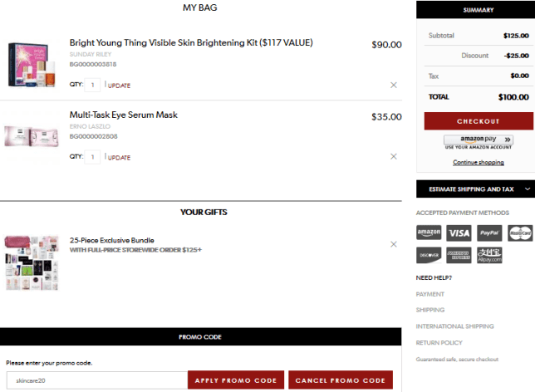Screen dimensions: 535x392
Task: Click the American Express icon
Action: pyautogui.click(x=459, y=255)
